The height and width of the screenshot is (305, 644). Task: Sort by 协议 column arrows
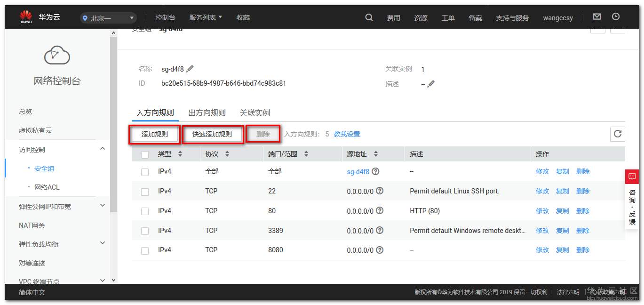point(227,154)
